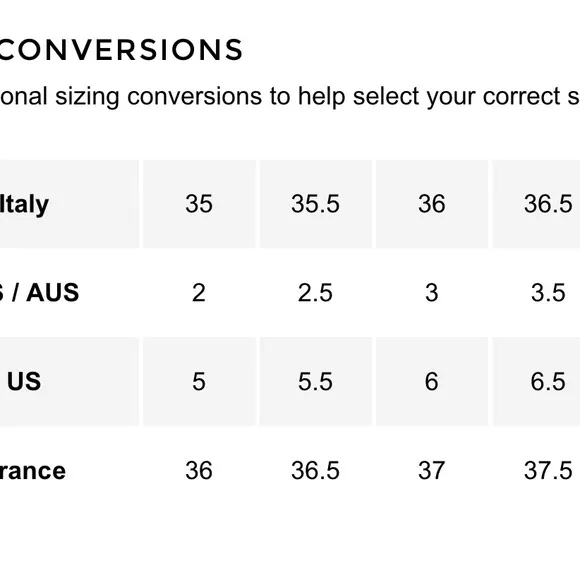Click Italy size 36.5 cell
Viewport: 580px width, 580px height.
click(x=536, y=204)
